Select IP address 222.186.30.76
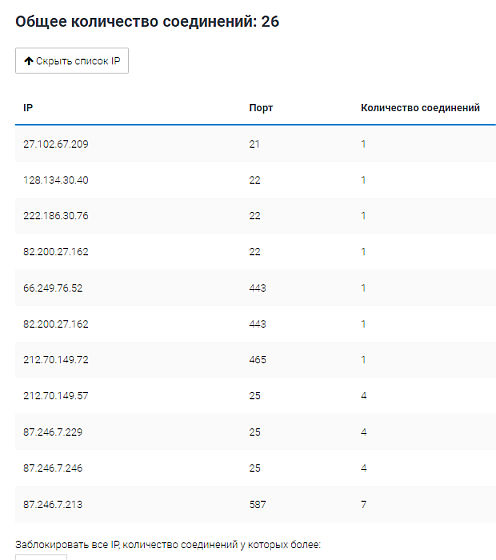This screenshot has height=560, width=496. 56,216
